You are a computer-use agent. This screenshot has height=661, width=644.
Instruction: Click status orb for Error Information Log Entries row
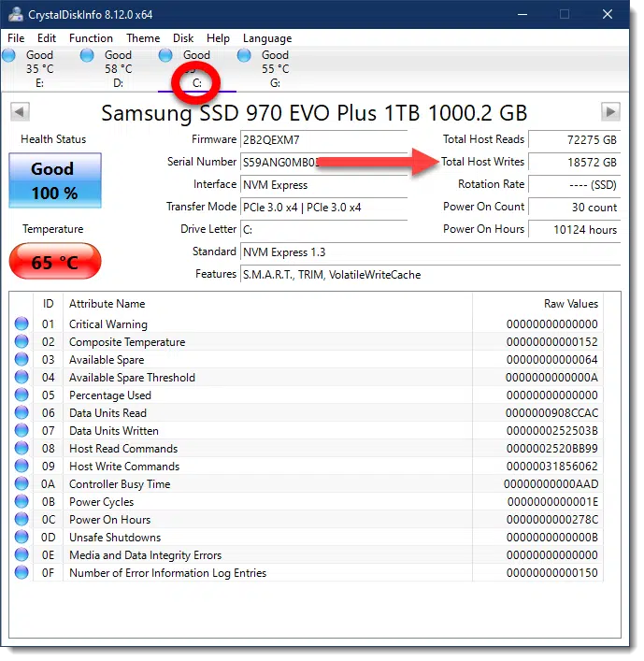(x=21, y=572)
